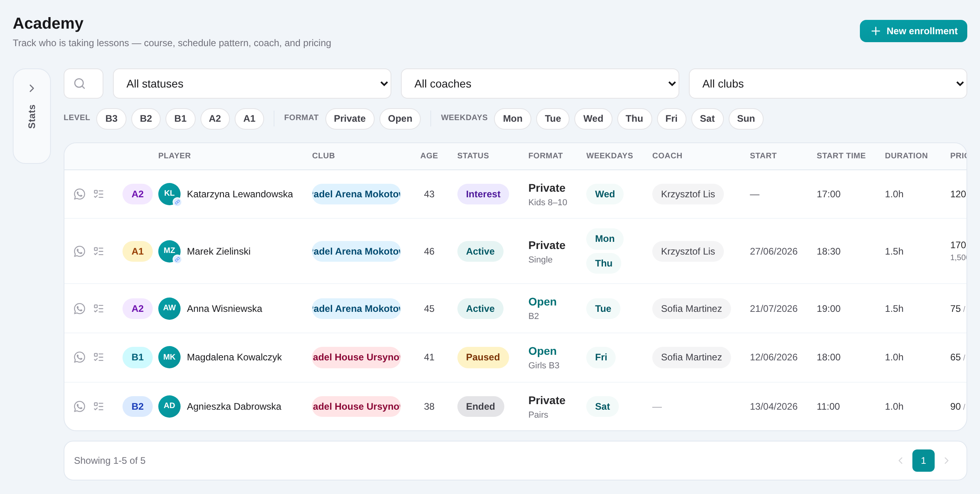Screen dimensions: 980x494
Task: Open WhatsApp chat for Magdalena Kowalczyk
Action: click(80, 357)
